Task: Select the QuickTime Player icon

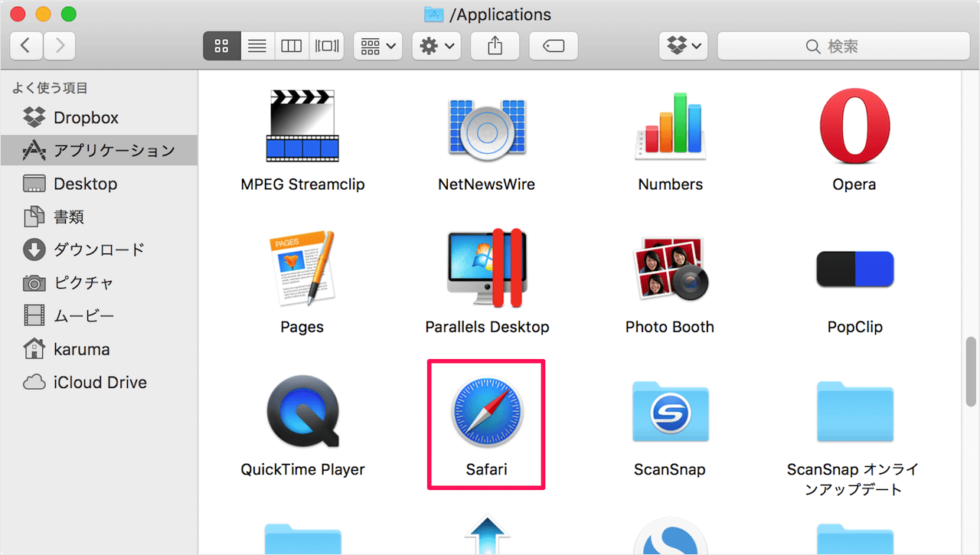Action: pyautogui.click(x=302, y=412)
